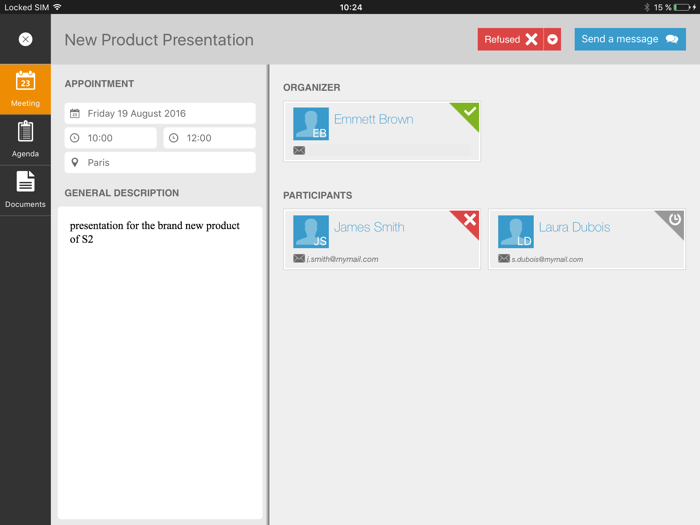Image resolution: width=700 pixels, height=525 pixels.
Task: Click the Refused status button
Action: [510, 39]
